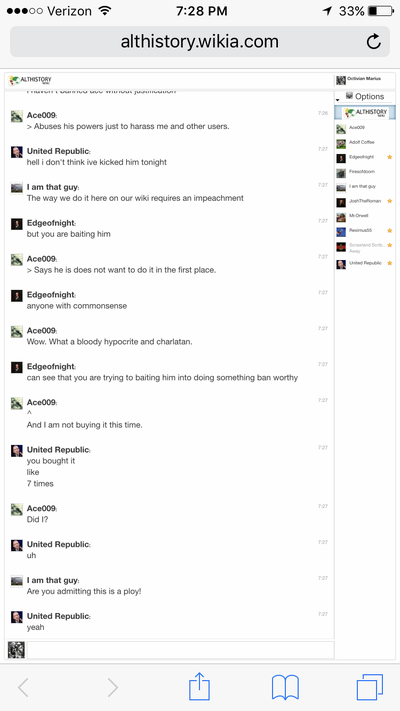This screenshot has width=400, height=711.
Task: Tap the althistory.wikia.com address bar
Action: pyautogui.click(x=200, y=42)
